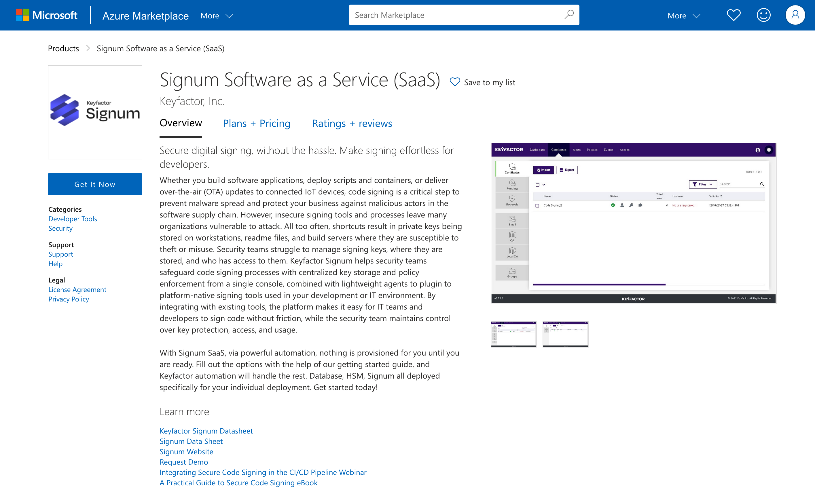Open the Ratings + reviews tab
This screenshot has width=815, height=504.
point(352,123)
